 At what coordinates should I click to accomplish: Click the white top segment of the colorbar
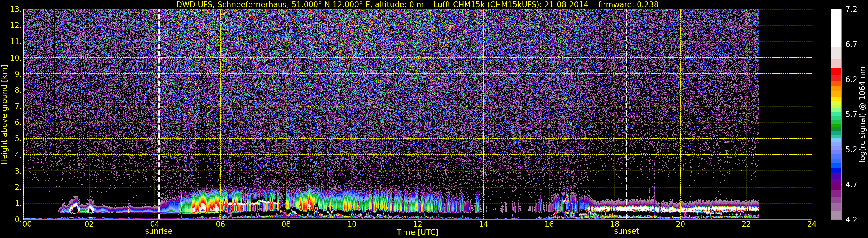[x=836, y=28]
